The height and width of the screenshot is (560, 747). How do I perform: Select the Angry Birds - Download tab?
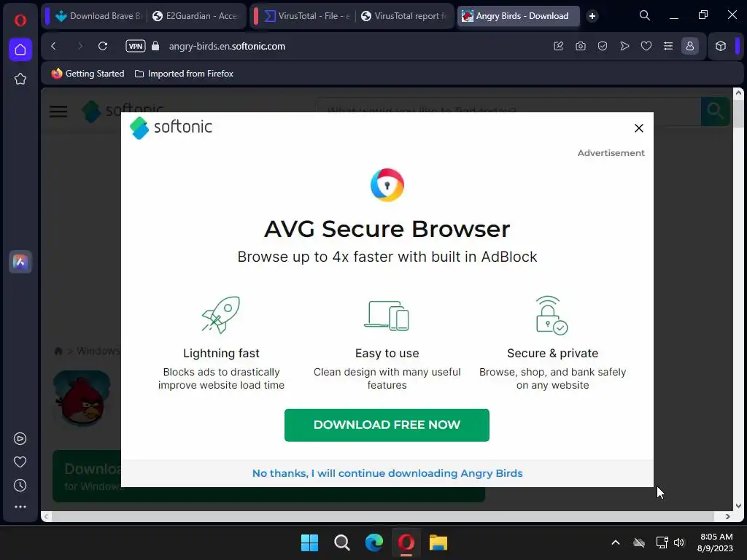click(x=519, y=16)
